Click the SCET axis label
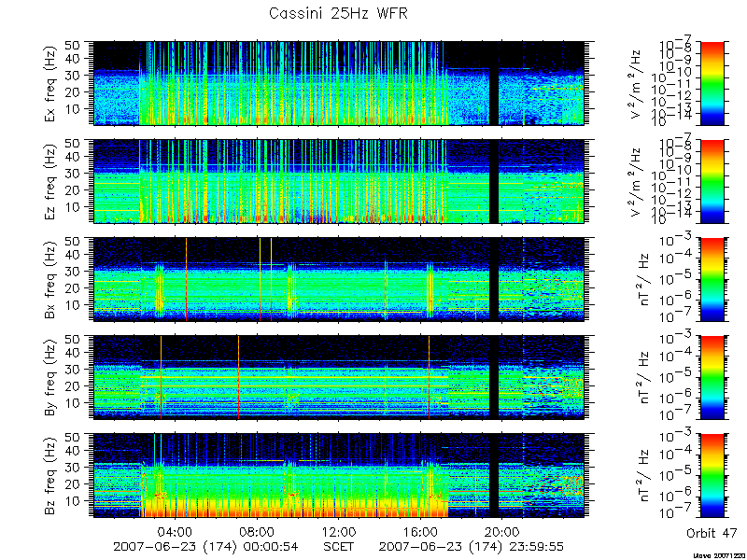This screenshot has height=560, width=747. [339, 546]
